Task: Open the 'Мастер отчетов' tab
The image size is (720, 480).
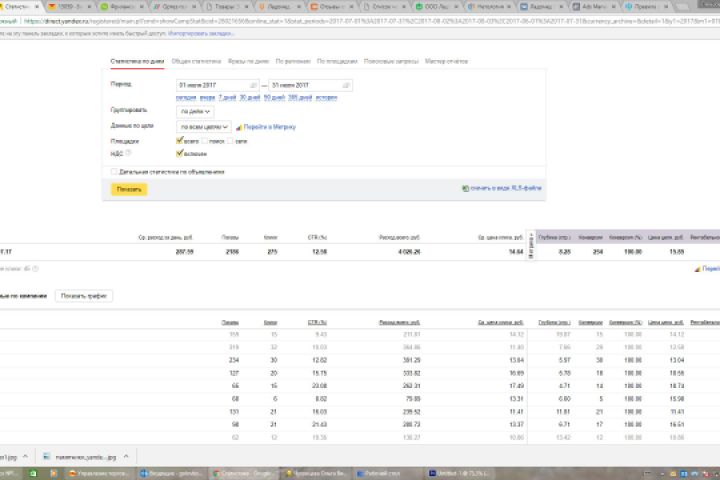Action: [446, 61]
